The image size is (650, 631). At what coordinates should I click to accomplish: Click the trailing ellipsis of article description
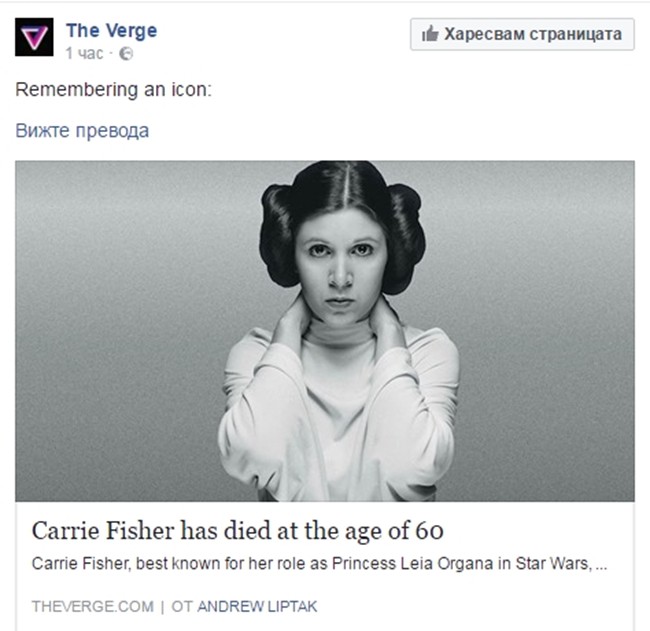601,566
